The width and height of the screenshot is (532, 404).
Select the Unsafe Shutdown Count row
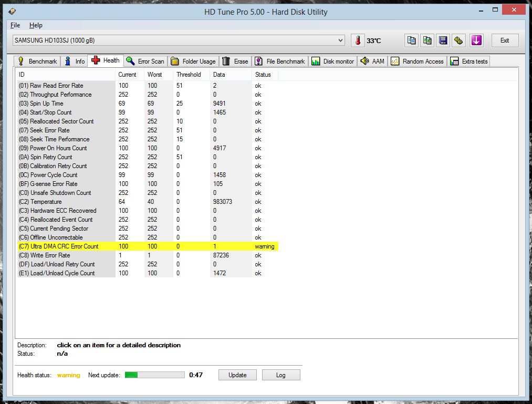click(148, 193)
